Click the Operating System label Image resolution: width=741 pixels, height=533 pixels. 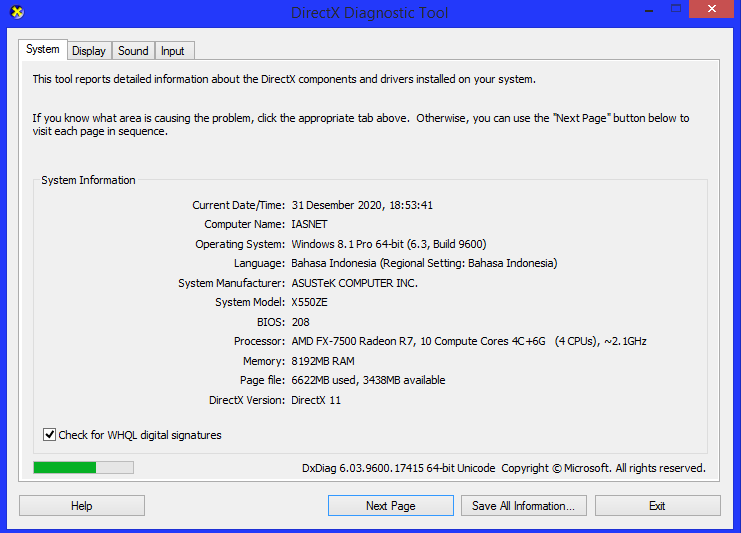point(240,244)
